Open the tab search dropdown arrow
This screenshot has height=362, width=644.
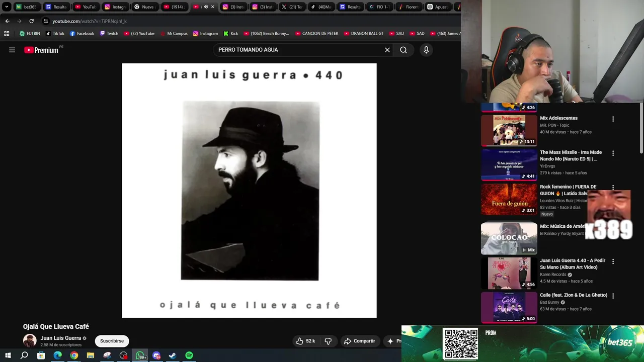tap(7, 7)
